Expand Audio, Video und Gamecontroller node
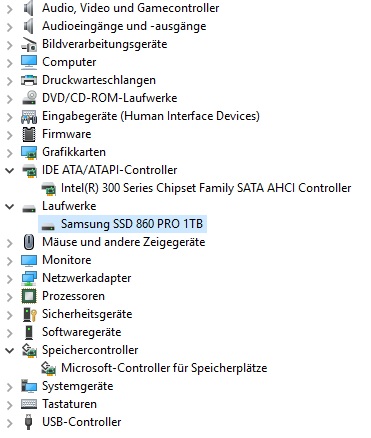Viewport: 371px width, 438px height. [x=10, y=8]
